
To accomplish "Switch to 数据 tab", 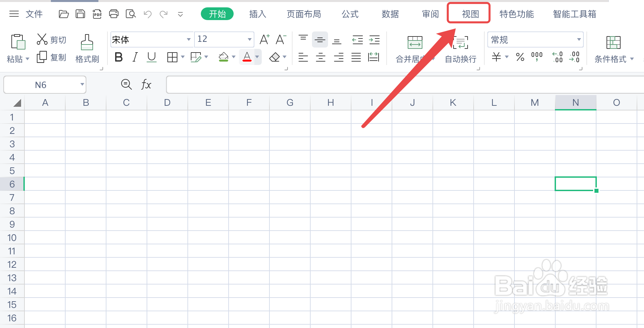I will 390,14.
